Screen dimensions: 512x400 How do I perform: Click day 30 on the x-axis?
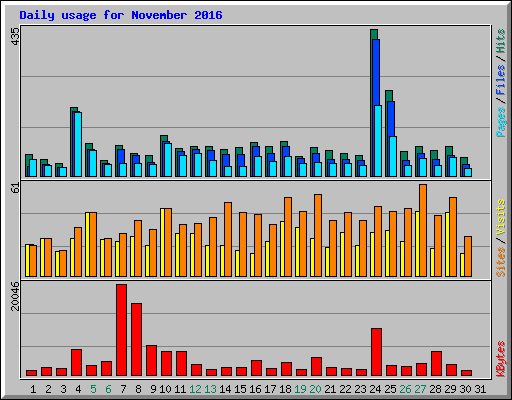[465, 389]
